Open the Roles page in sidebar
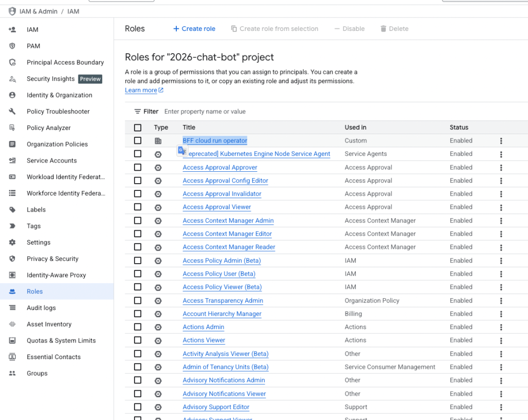 57,292
